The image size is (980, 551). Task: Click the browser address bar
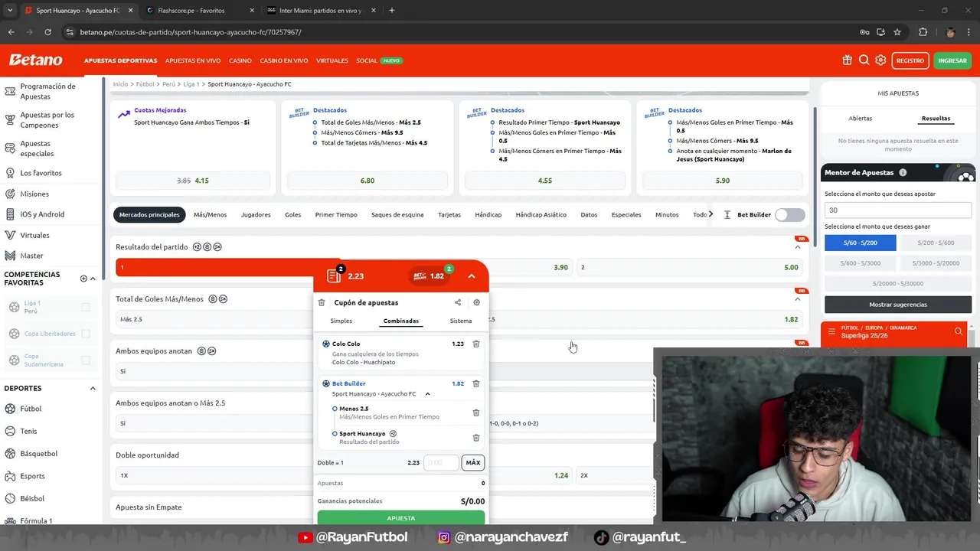pyautogui.click(x=459, y=32)
